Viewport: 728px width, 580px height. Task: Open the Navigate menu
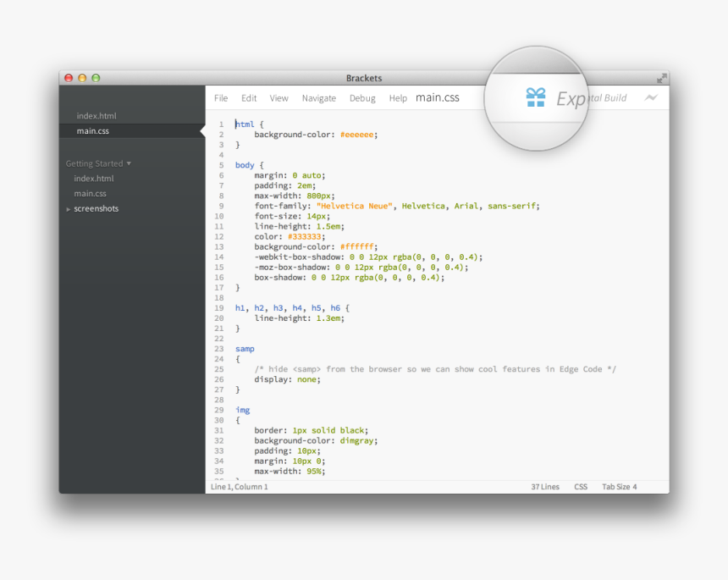point(319,98)
